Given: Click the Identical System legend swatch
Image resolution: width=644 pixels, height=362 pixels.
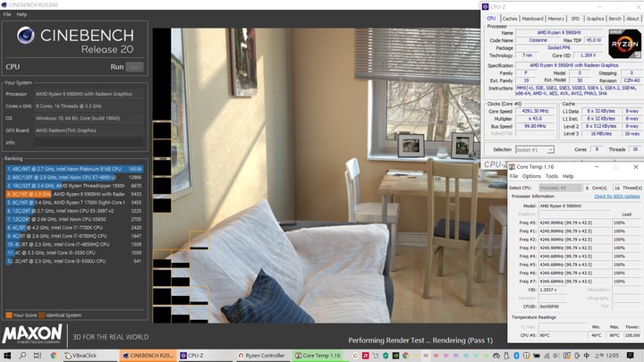Looking at the screenshot, I should tap(41, 316).
